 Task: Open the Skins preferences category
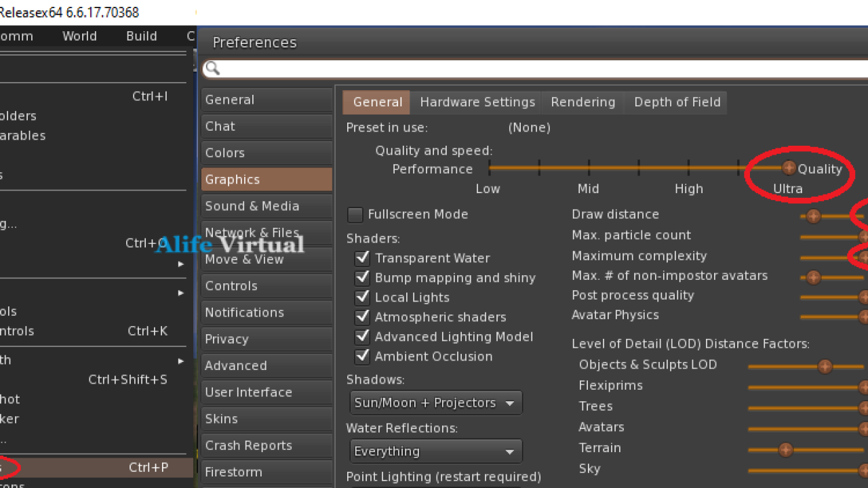pos(267,419)
